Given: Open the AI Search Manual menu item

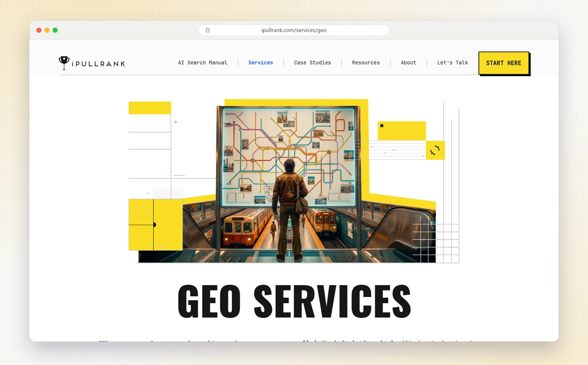Looking at the screenshot, I should (x=202, y=63).
